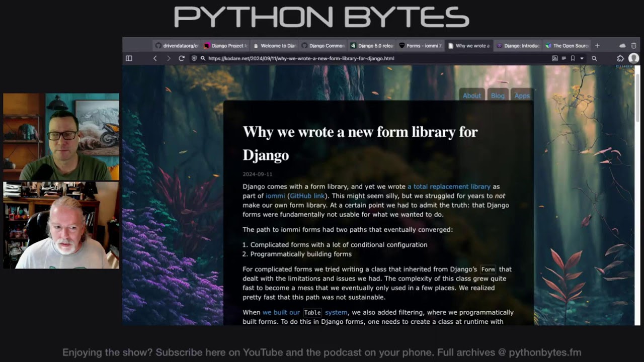The image size is (644, 362).
Task: Switch to the Django Commons tab
Action: point(323,46)
